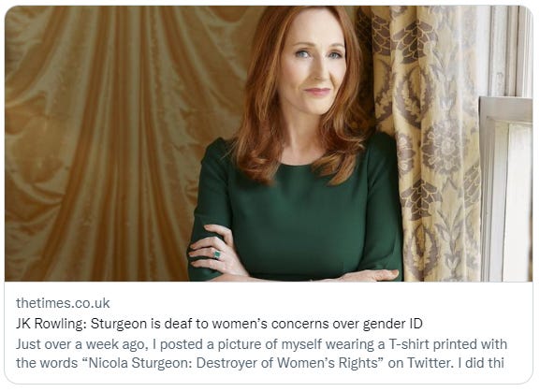Click the 'Just over a week ago' description line
The image size is (540, 392).
[261, 344]
